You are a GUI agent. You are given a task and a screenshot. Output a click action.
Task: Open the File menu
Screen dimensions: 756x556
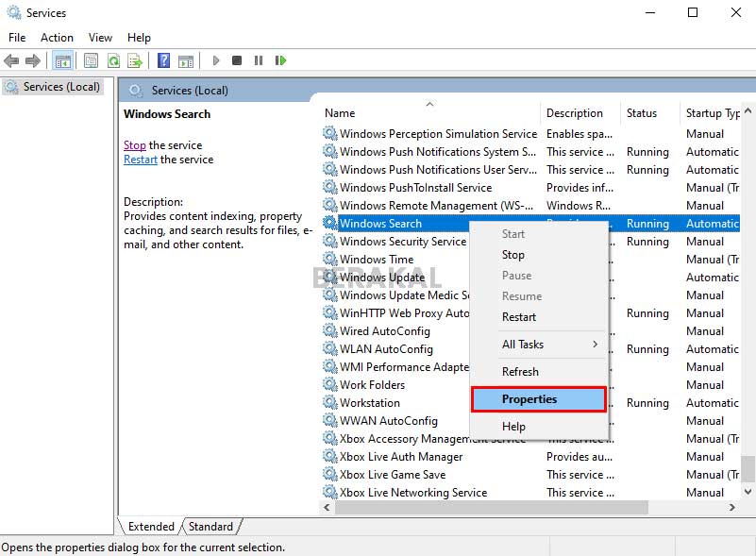coord(17,38)
